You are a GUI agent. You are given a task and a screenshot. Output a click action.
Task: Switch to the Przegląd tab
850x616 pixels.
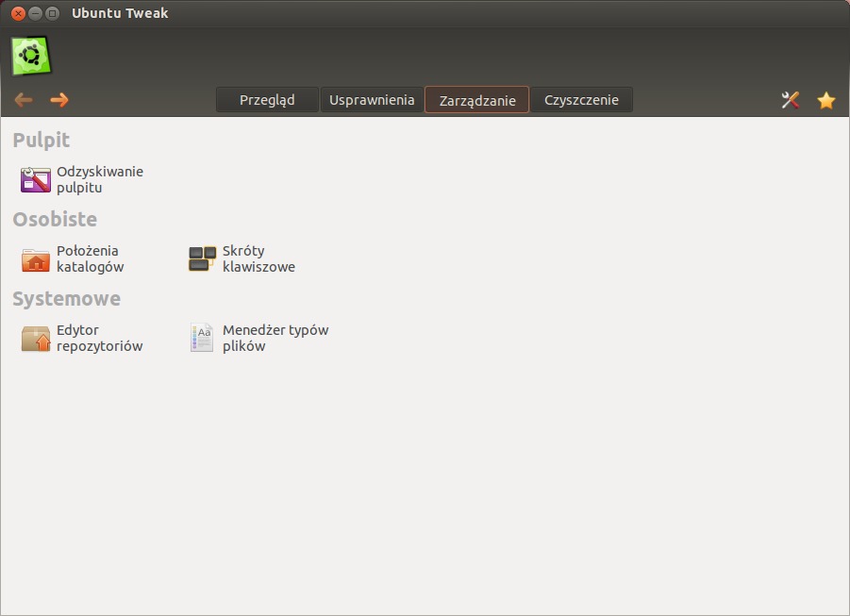tap(267, 100)
